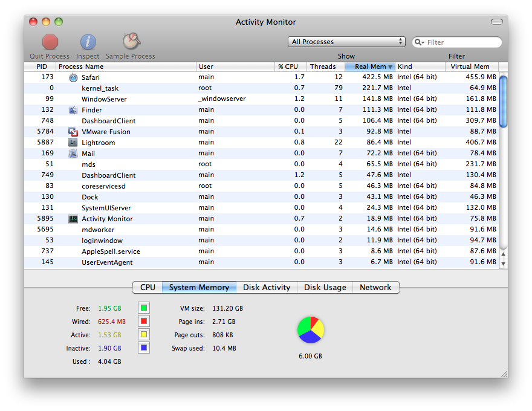
Task: Click the blue vertical scrollbar thumb
Action: pyautogui.click(x=504, y=102)
